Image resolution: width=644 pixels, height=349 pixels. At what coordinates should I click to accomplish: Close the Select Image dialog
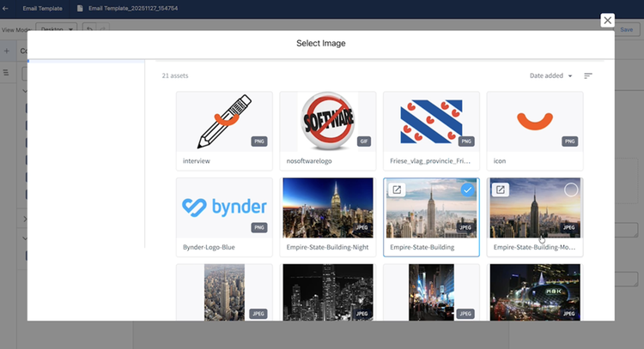(x=607, y=20)
